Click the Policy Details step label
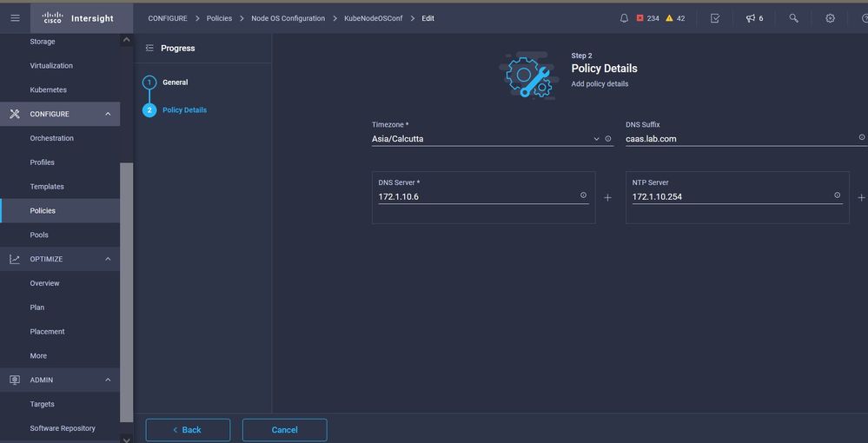This screenshot has width=868, height=443. pyautogui.click(x=185, y=110)
